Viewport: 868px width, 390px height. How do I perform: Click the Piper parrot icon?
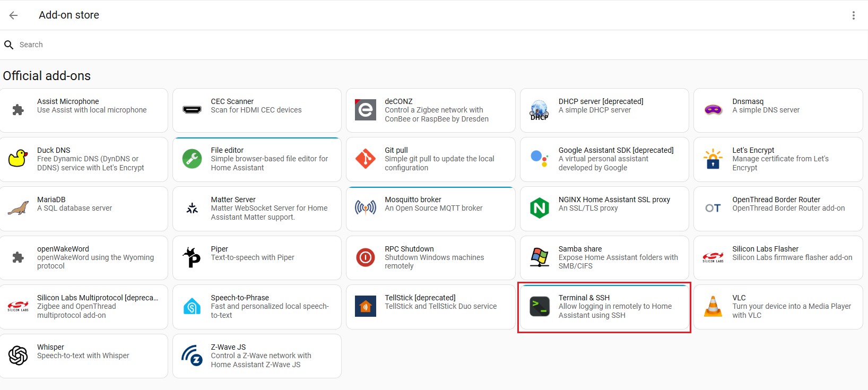pyautogui.click(x=192, y=257)
